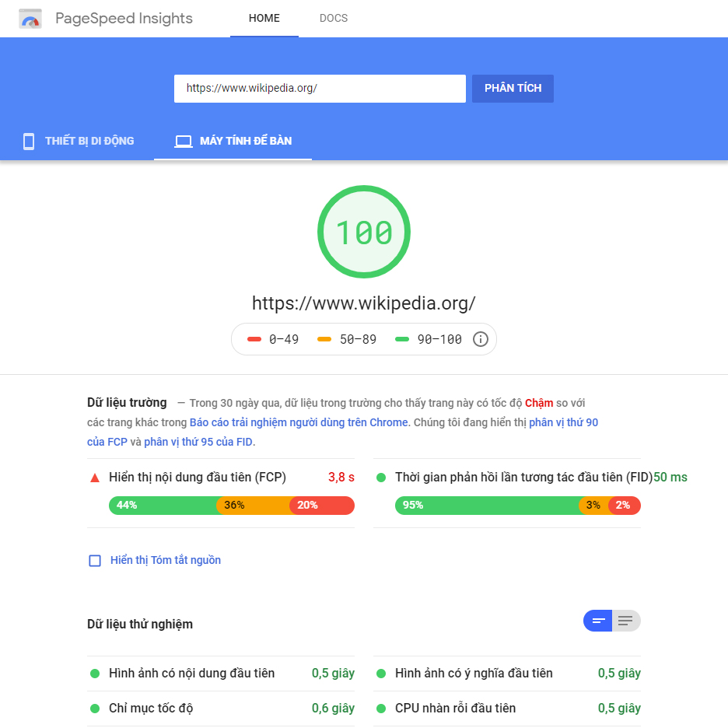
Task: Switch to the DOCS tab
Action: coord(334,18)
